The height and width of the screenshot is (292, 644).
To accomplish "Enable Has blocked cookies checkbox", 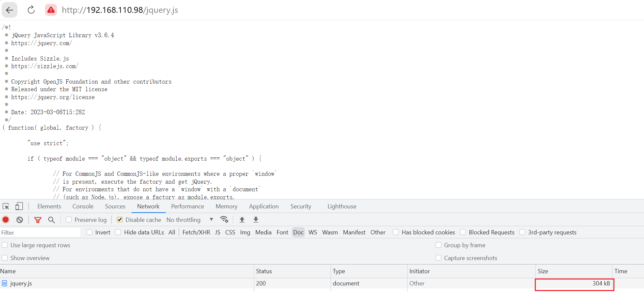I will click(396, 232).
